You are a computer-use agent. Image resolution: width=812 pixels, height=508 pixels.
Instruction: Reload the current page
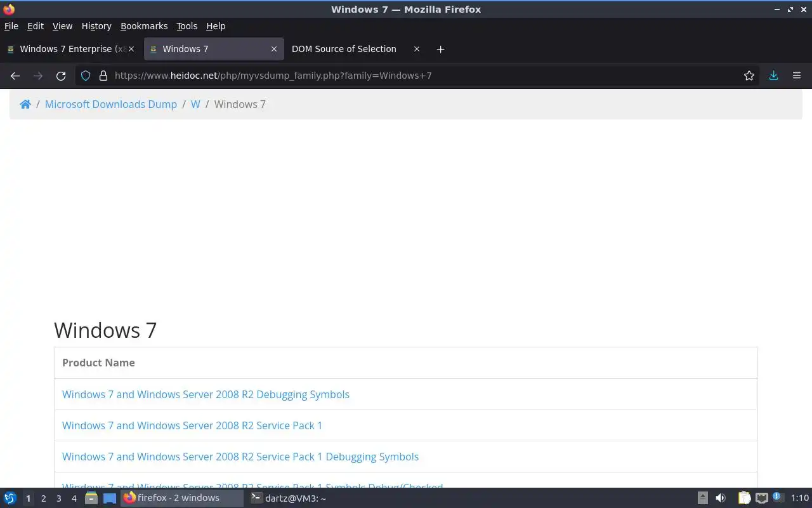click(61, 76)
